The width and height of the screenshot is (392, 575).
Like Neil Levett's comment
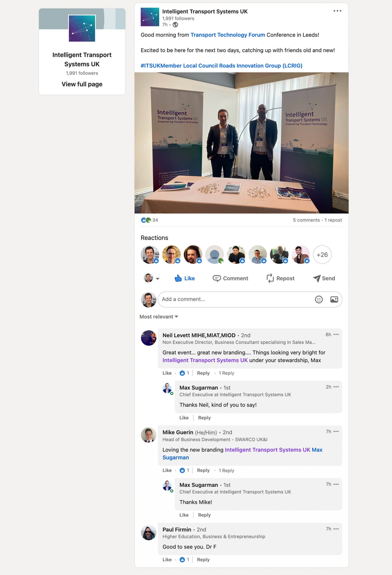[x=167, y=373]
